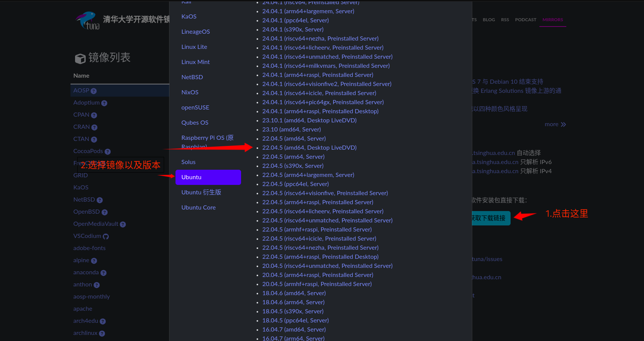The image size is (644, 341).
Task: Click the help icon next to archlinux
Action: [x=102, y=333]
